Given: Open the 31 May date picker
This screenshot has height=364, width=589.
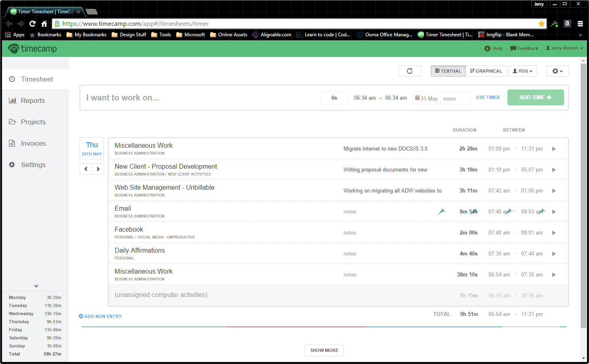Looking at the screenshot, I should (426, 98).
